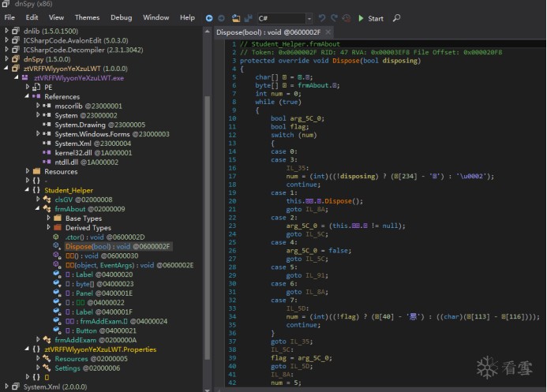Click the Base Types folder icon

(x=58, y=218)
